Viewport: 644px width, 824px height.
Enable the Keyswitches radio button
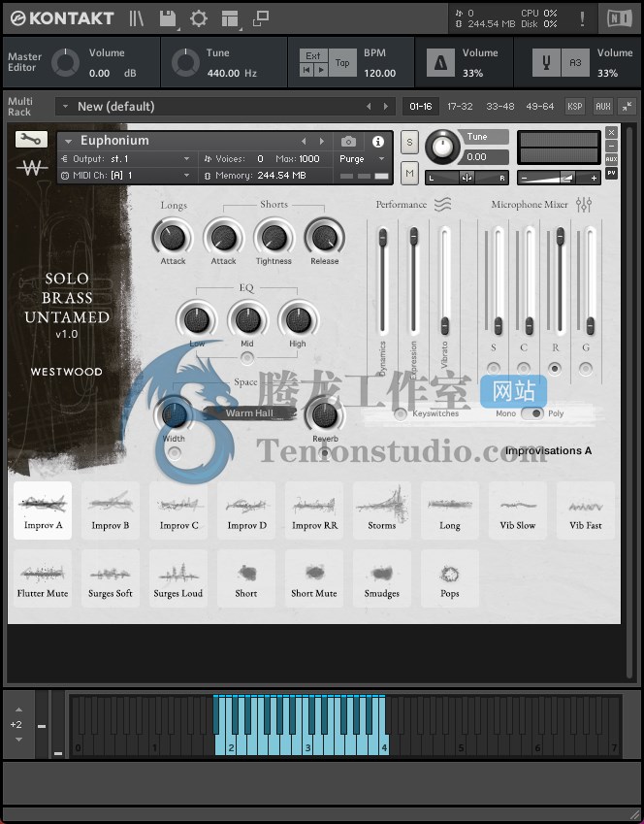click(x=401, y=413)
